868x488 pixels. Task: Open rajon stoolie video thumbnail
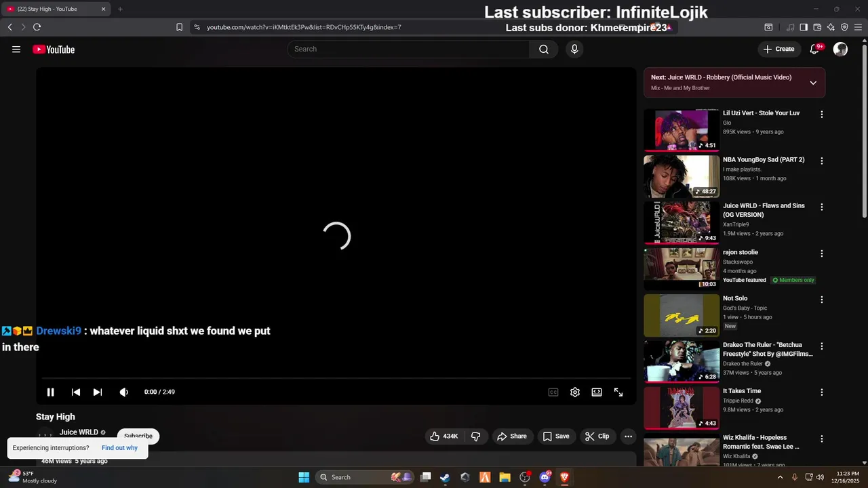click(682, 268)
